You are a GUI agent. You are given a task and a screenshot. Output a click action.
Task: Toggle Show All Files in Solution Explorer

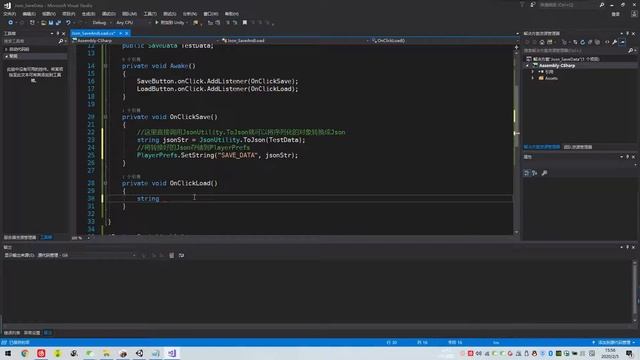point(598,42)
